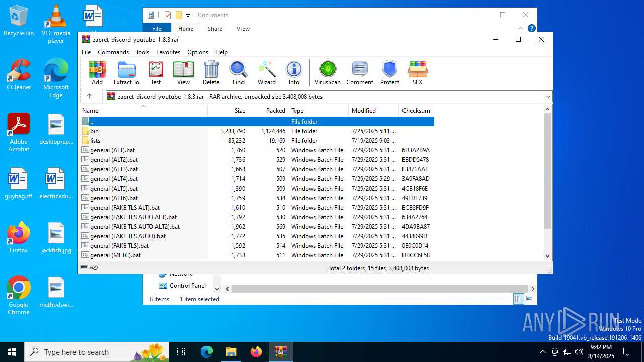
Task: Create SFX self-extracting archive
Action: click(417, 73)
